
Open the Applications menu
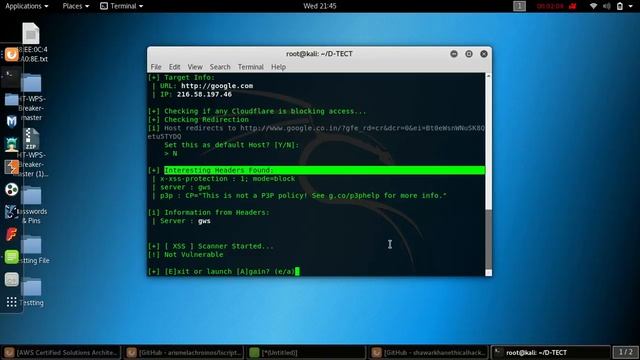[x=27, y=6]
